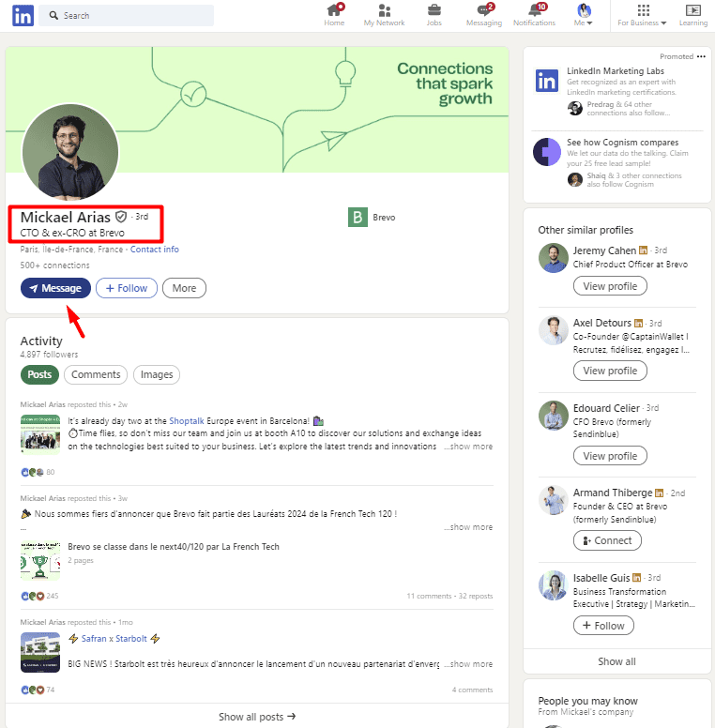Open the Contact info link
Image resolution: width=715 pixels, height=728 pixels.
154,250
